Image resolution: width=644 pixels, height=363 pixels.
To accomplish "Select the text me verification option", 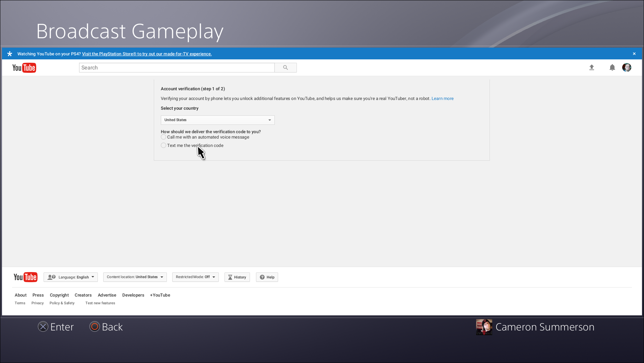I will click(164, 146).
